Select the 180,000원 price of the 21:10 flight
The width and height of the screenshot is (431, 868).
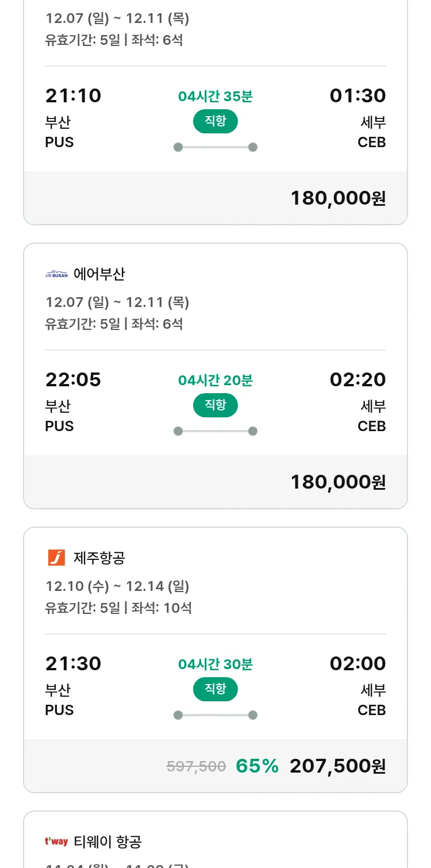tap(338, 198)
